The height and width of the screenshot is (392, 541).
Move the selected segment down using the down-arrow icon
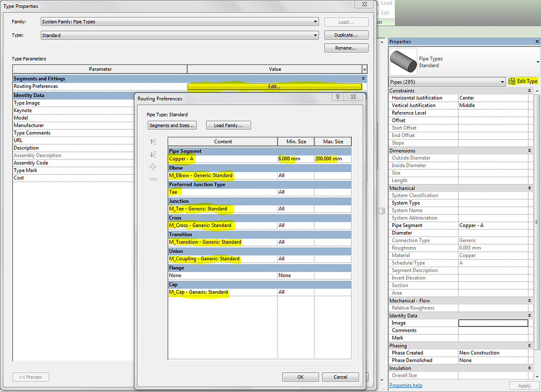click(153, 153)
